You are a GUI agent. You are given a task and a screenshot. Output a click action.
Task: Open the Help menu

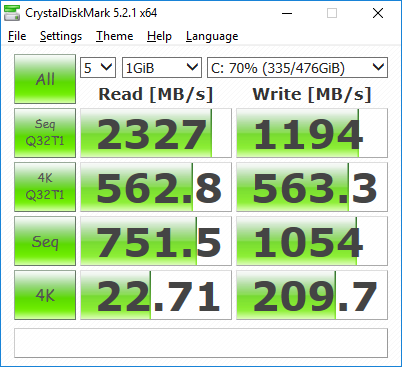(159, 36)
